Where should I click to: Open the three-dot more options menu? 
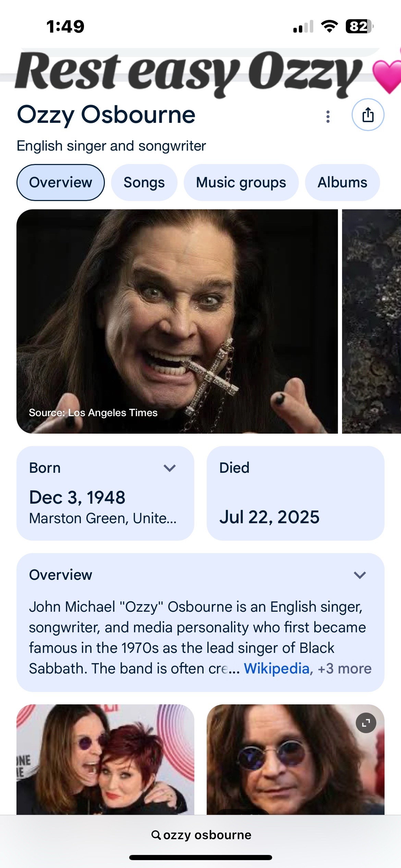(328, 117)
